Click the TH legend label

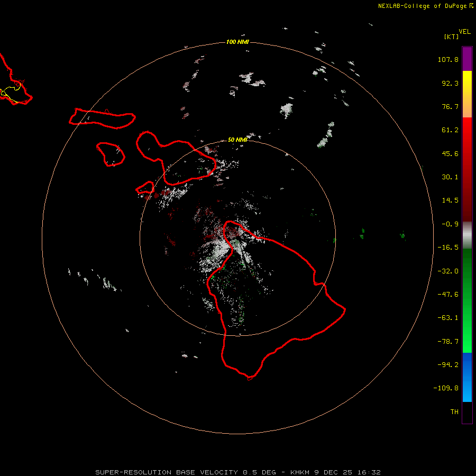pos(454,412)
